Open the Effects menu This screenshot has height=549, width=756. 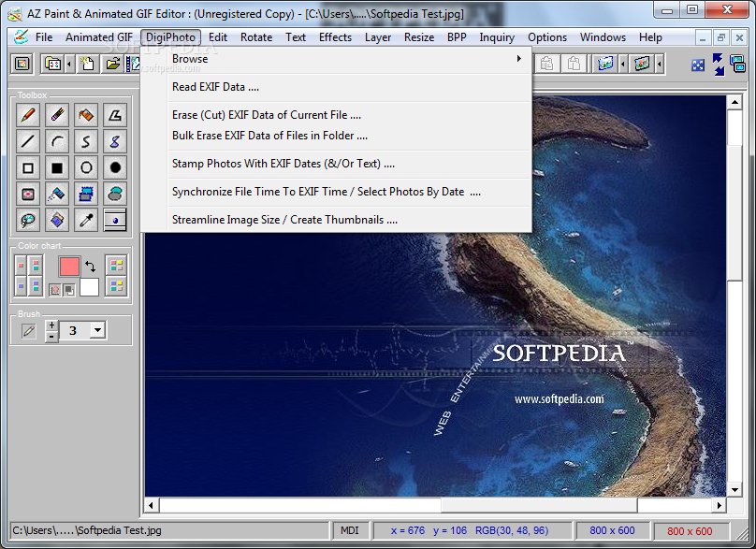(x=335, y=37)
